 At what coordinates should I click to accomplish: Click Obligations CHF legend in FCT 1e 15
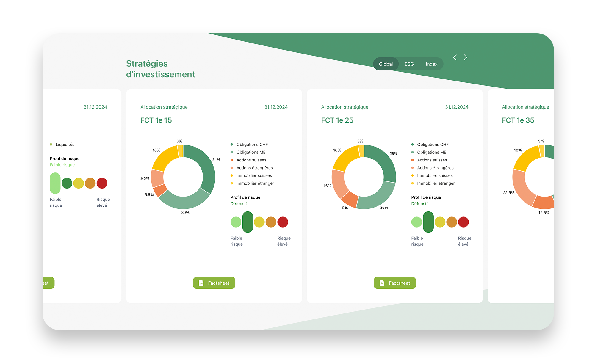(249, 145)
